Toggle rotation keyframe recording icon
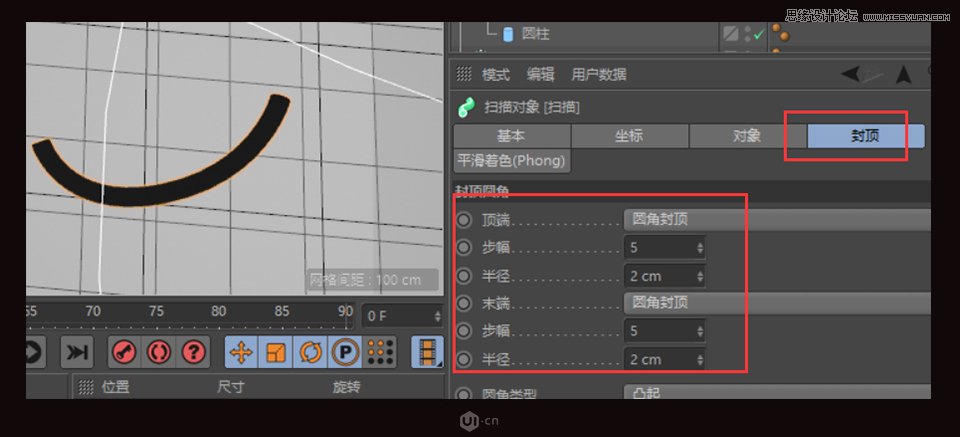The image size is (960, 437). pos(310,352)
